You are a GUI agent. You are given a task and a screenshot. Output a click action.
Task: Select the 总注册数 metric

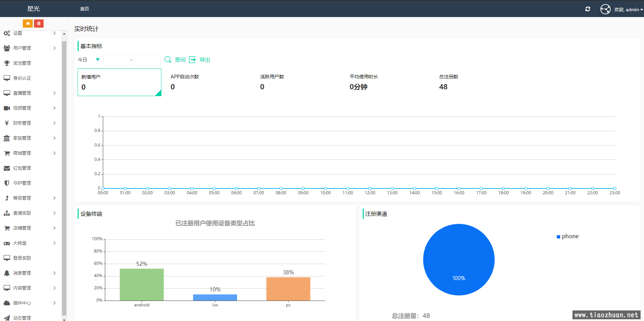477,82
